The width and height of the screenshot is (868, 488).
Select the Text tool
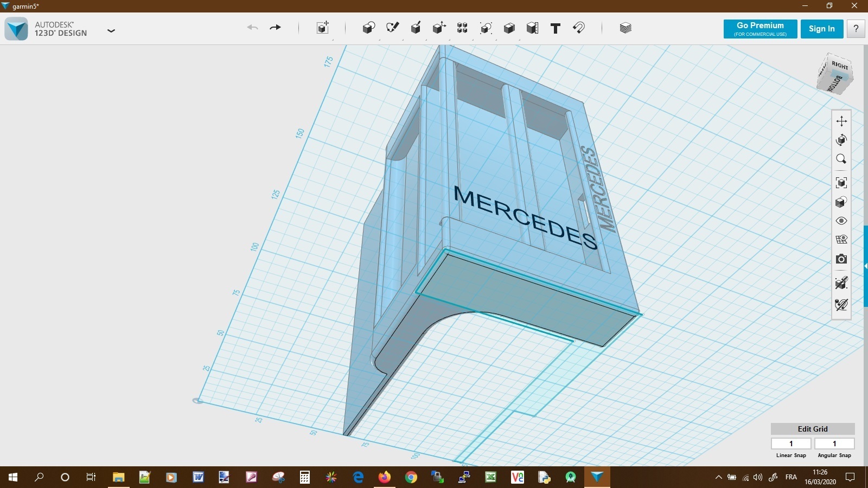coord(556,28)
